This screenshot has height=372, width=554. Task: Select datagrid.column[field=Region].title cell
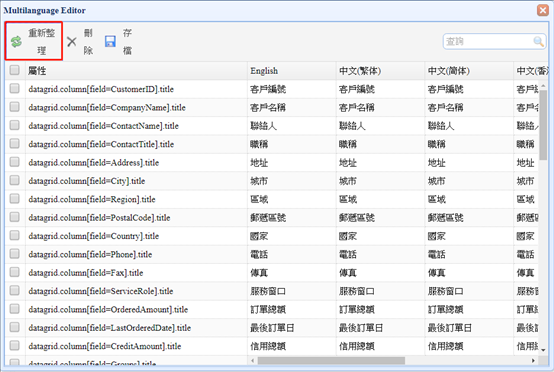point(136,199)
